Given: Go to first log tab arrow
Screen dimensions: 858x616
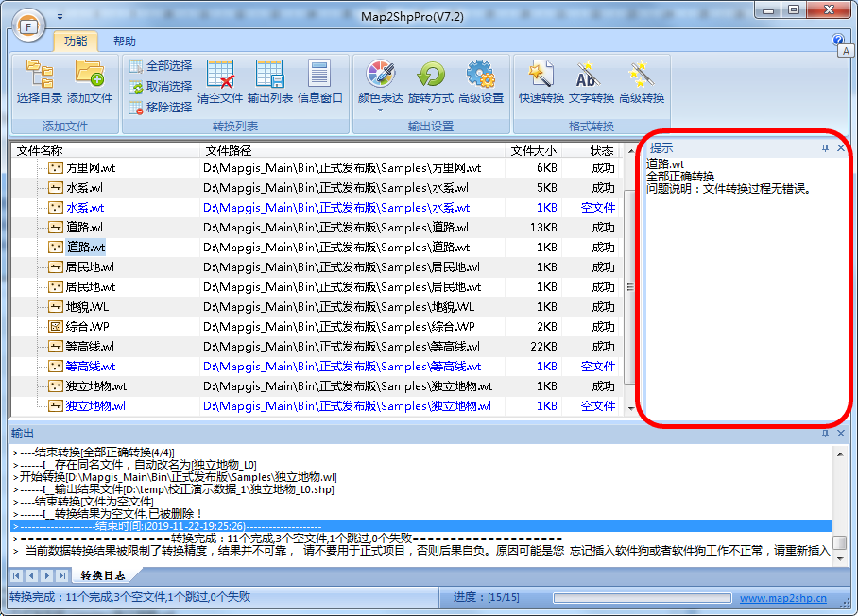Looking at the screenshot, I should coord(16,575).
